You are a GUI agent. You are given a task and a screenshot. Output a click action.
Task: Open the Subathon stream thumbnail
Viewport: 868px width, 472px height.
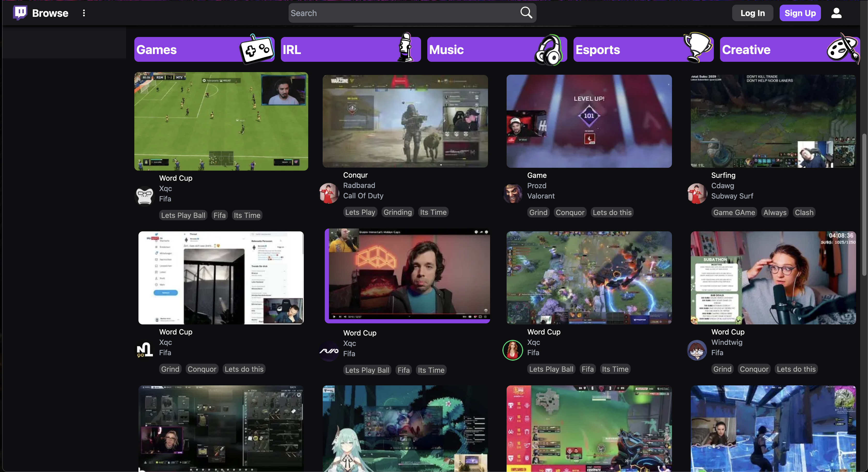click(x=773, y=277)
